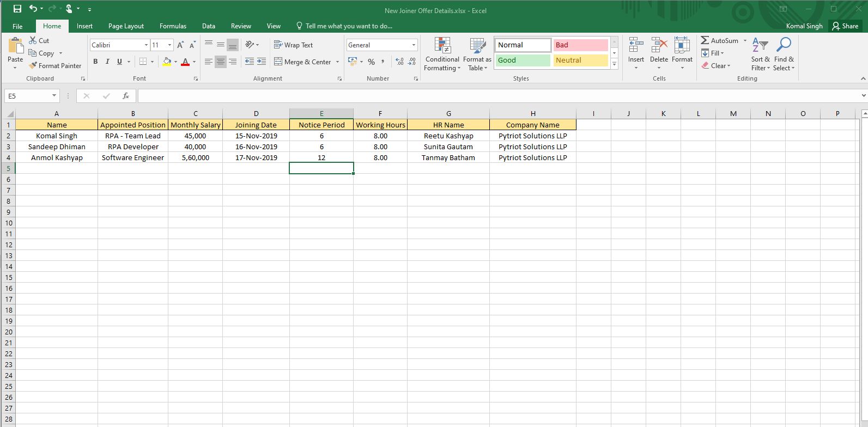Apply Percent Style number format
Screen dimensions: 868x427
pos(371,62)
